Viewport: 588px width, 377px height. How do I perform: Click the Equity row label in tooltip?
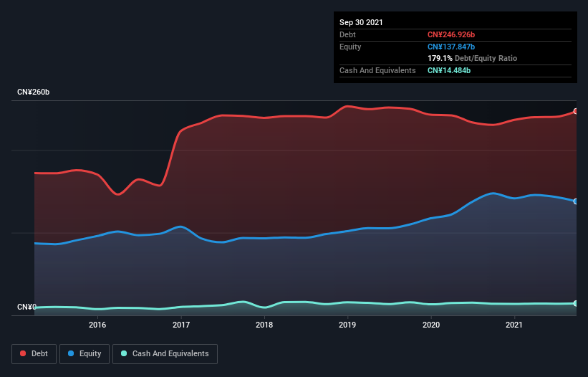[x=350, y=47]
